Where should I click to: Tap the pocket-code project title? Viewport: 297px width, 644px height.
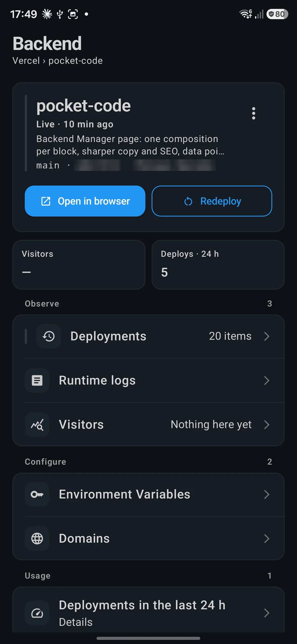pyautogui.click(x=84, y=106)
